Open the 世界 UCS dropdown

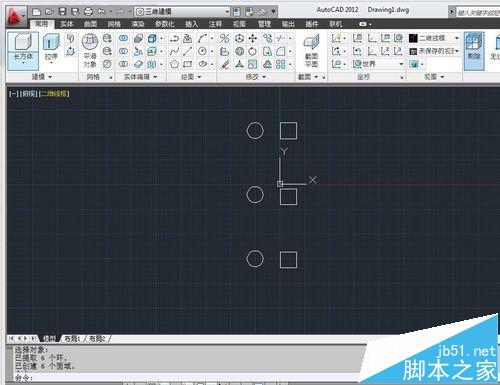[x=379, y=64]
